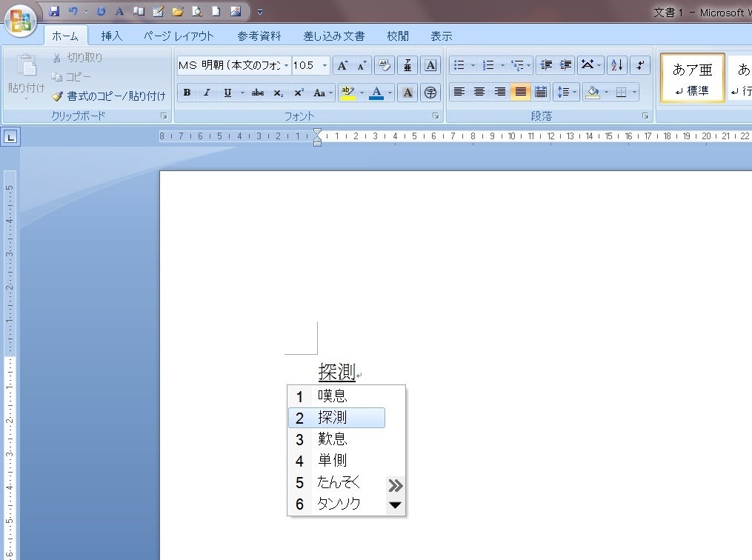The height and width of the screenshot is (560, 752).
Task: Open the font name dropdown
Action: click(287, 66)
